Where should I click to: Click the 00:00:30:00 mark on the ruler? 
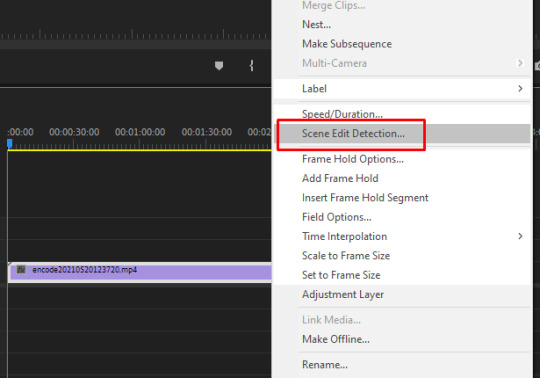pyautogui.click(x=74, y=132)
